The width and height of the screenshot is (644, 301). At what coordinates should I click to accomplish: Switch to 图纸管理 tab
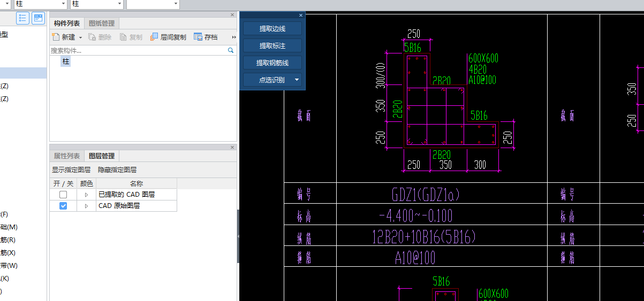pos(102,24)
